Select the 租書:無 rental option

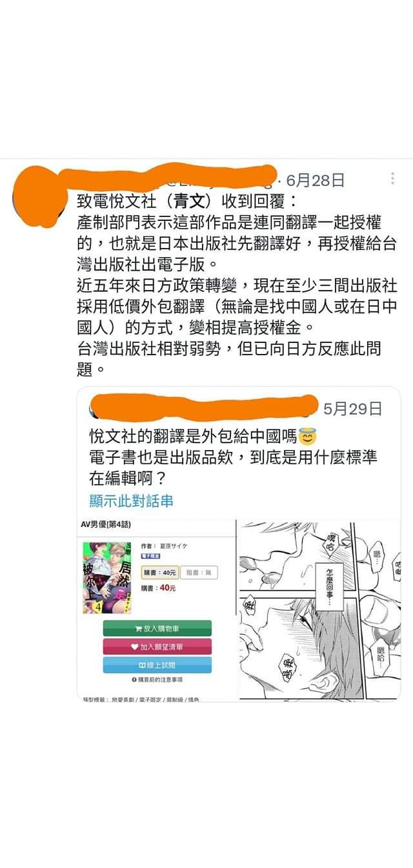200,572
